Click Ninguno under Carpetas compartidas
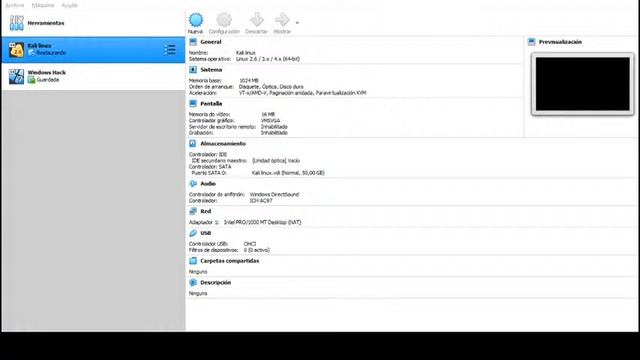640x360 pixels. pos(198,272)
